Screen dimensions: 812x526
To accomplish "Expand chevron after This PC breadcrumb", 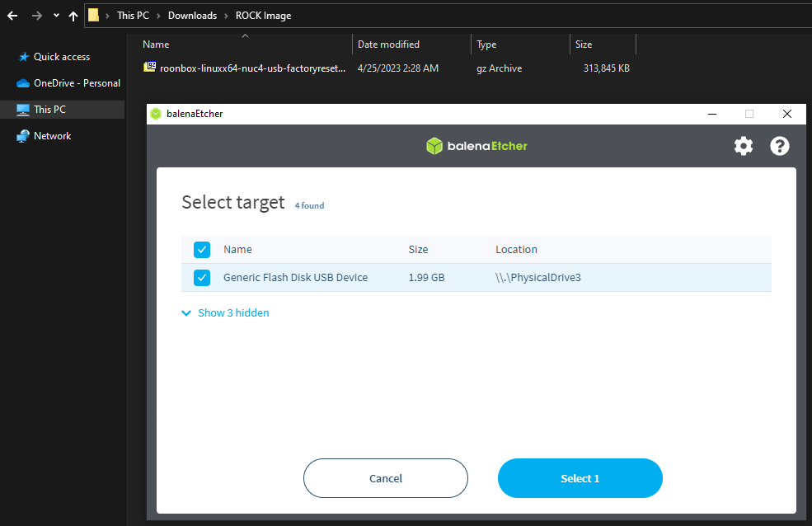I will [158, 16].
